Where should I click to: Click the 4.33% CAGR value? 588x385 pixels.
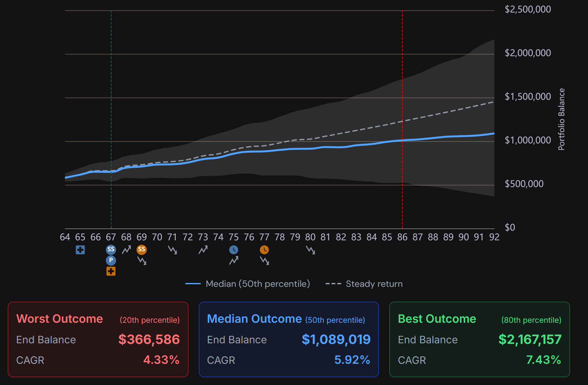[x=161, y=360]
